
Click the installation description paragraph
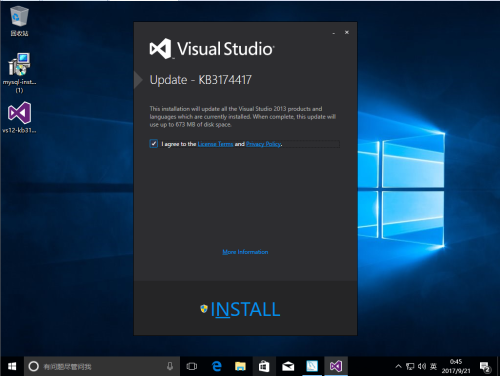(243, 117)
